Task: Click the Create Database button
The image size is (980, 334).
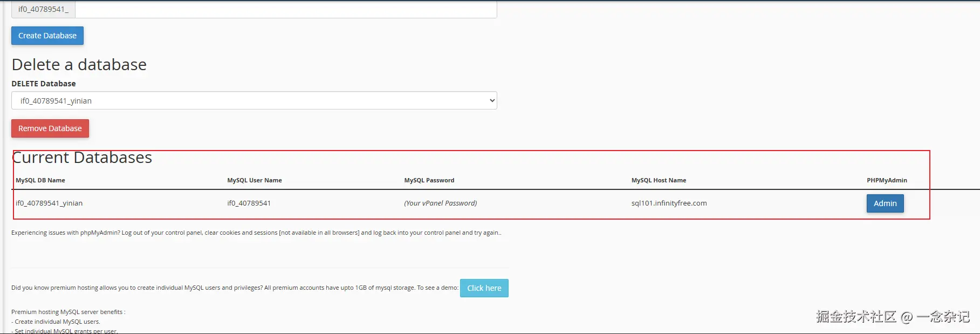Action: point(47,36)
